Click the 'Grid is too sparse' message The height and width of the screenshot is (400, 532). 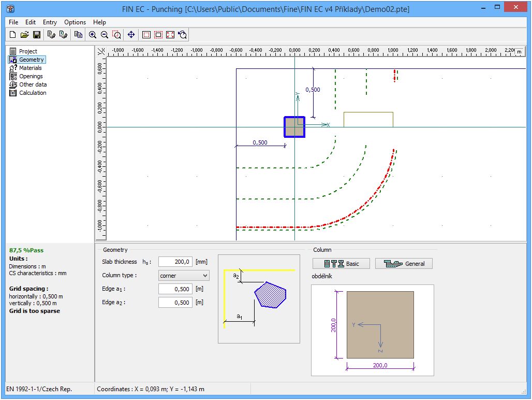click(x=35, y=311)
